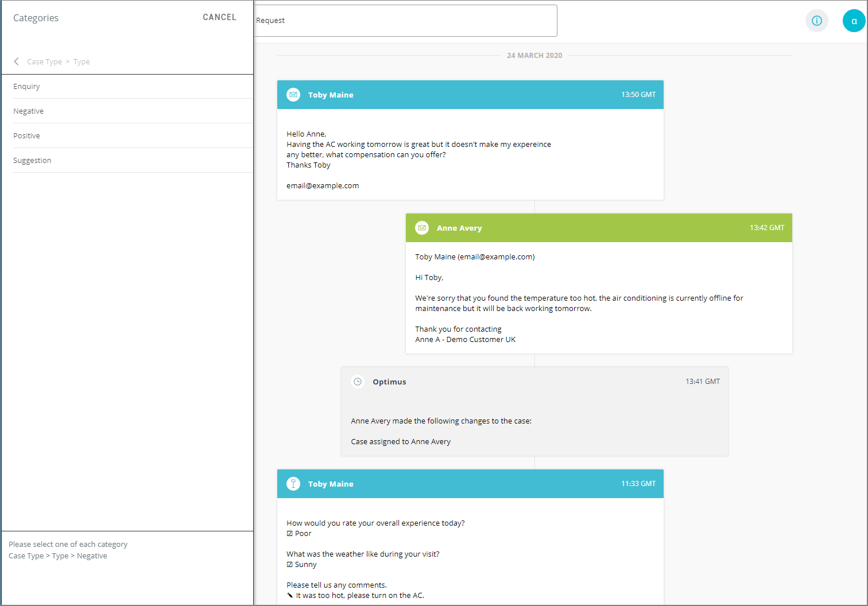
Task: Navigate back via the Case Type breadcrumb
Action: click(x=45, y=61)
